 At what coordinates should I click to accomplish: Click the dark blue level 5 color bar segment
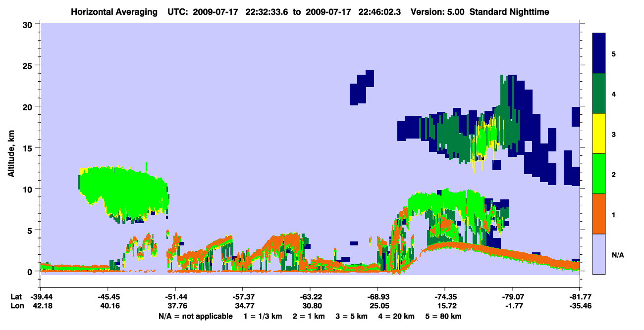point(599,53)
